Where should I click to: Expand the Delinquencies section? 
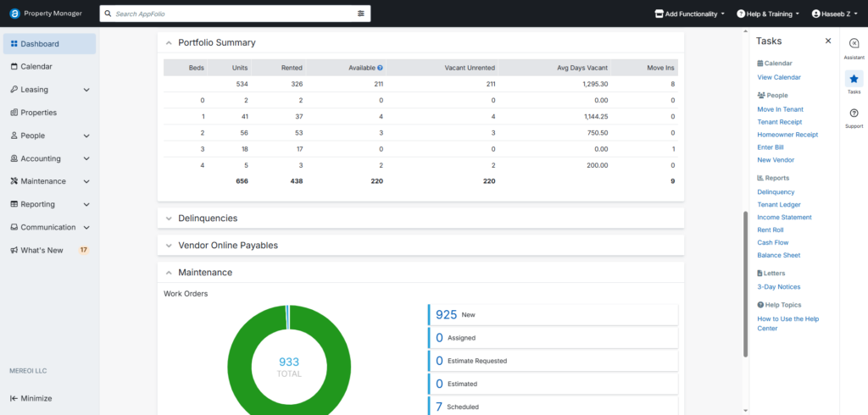tap(169, 219)
